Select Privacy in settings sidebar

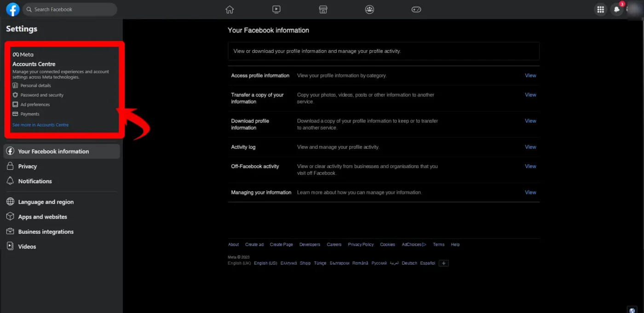(x=28, y=166)
